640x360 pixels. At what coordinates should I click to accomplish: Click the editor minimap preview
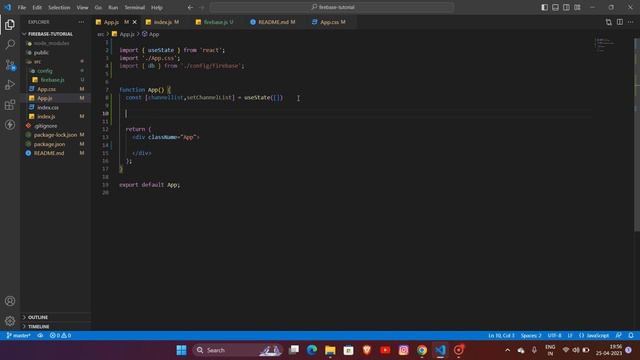click(605, 45)
